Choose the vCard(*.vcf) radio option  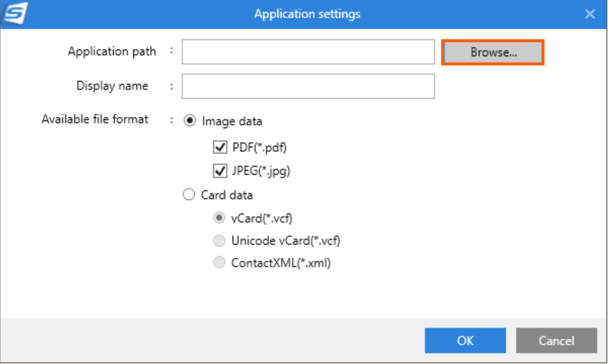[219, 218]
